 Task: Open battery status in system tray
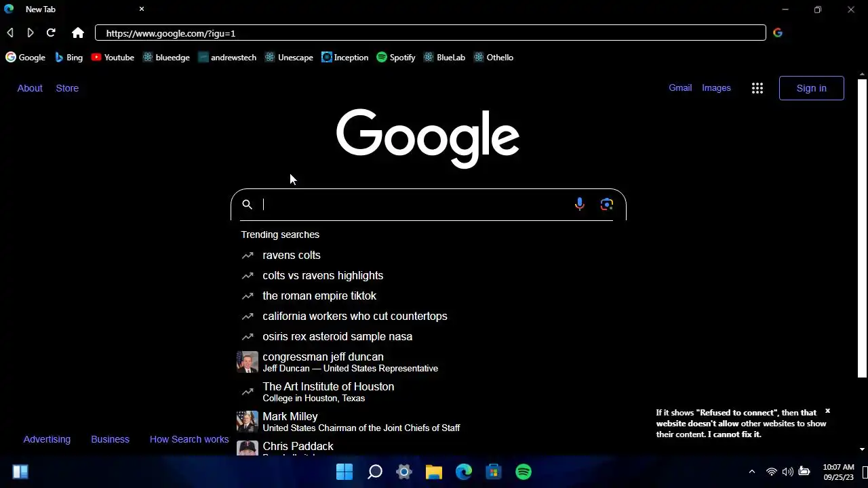[804, 472]
